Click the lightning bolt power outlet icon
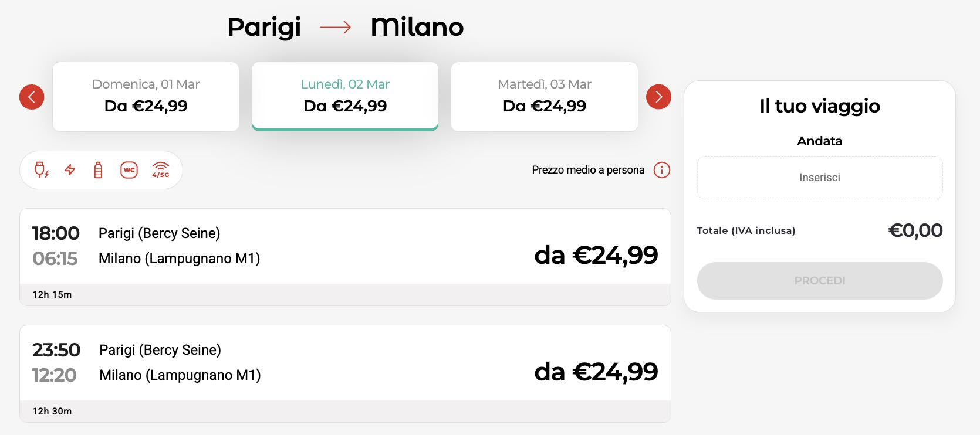Image resolution: width=980 pixels, height=435 pixels. point(70,170)
